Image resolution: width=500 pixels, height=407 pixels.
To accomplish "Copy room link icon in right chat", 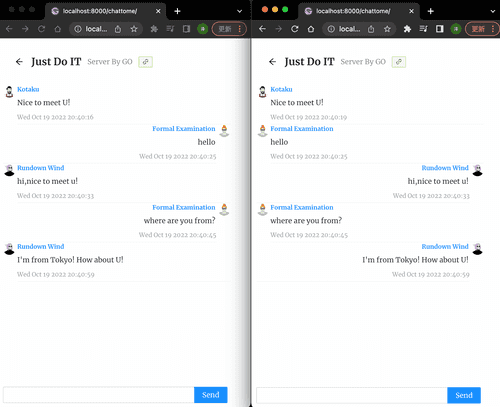I will pyautogui.click(x=399, y=62).
